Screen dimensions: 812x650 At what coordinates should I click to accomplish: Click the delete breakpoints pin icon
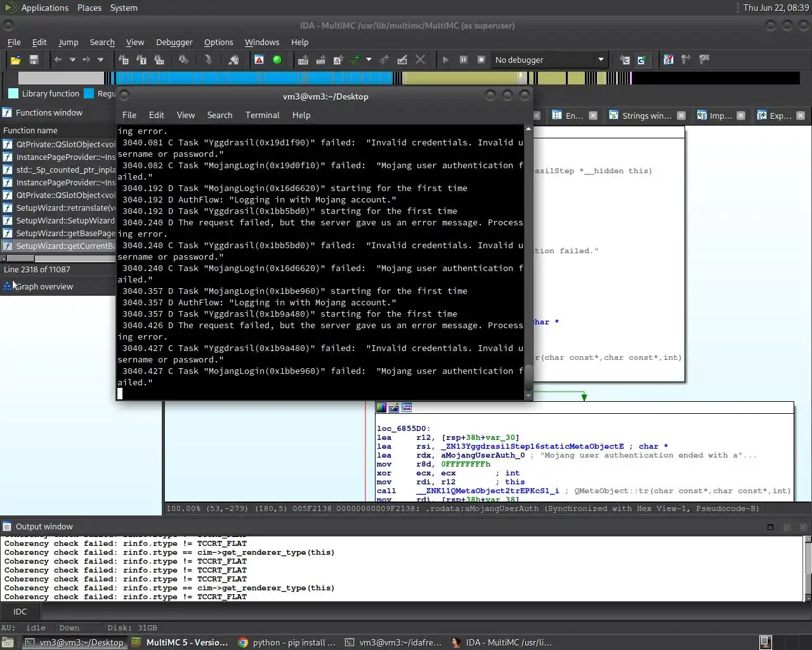pos(704,60)
